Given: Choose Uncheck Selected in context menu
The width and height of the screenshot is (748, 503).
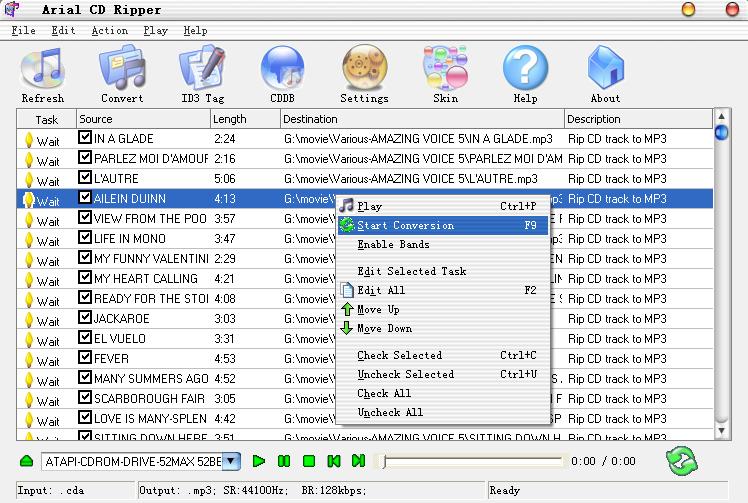Looking at the screenshot, I should (x=443, y=374).
